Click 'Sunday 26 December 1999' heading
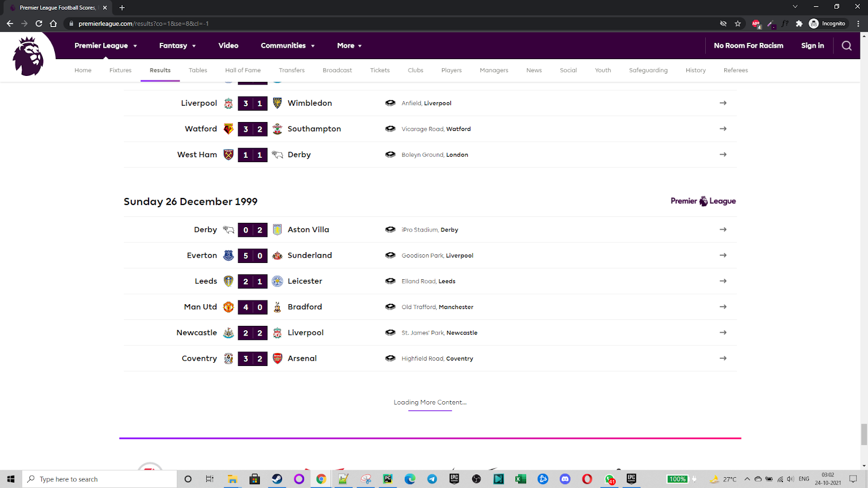This screenshot has height=488, width=868. click(190, 202)
